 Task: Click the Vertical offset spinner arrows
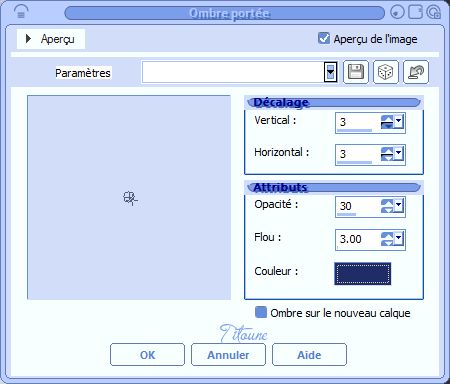(x=387, y=122)
